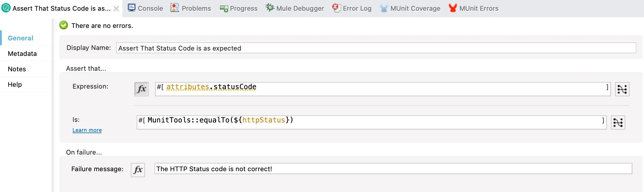The width and height of the screenshot is (644, 192).
Task: Select the Metadata section
Action: click(22, 53)
